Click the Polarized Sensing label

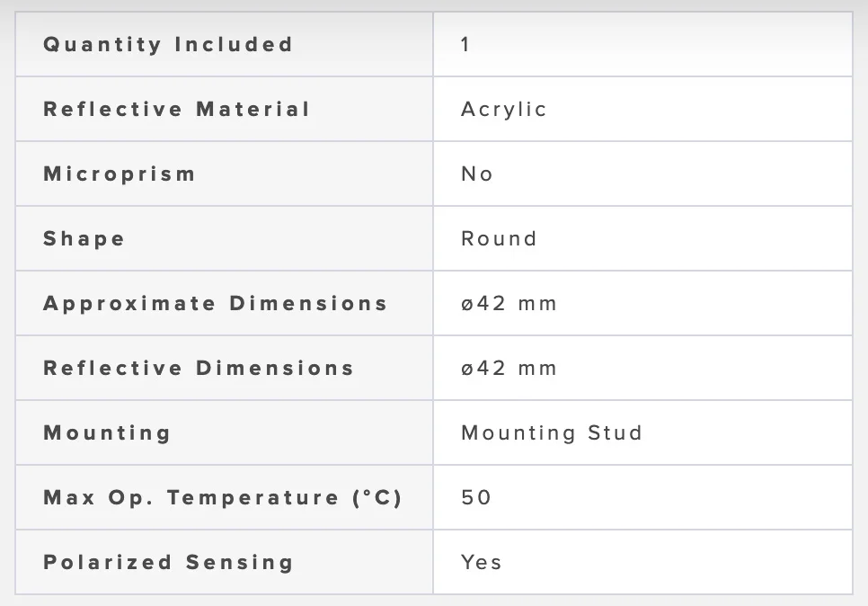coord(168,563)
